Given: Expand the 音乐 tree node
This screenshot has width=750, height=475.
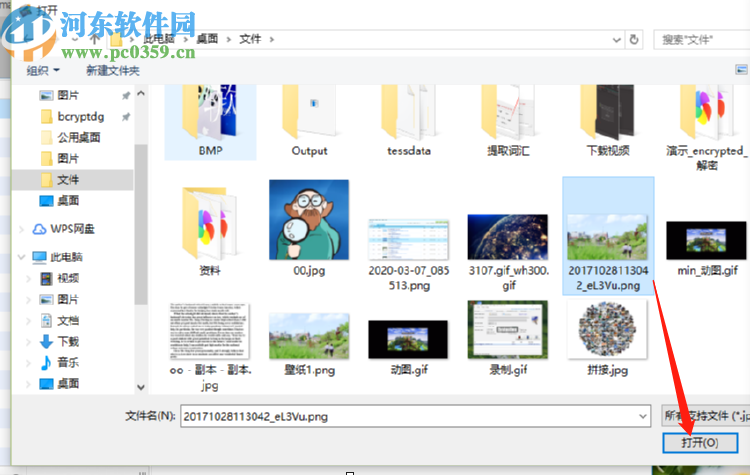Looking at the screenshot, I should [28, 363].
